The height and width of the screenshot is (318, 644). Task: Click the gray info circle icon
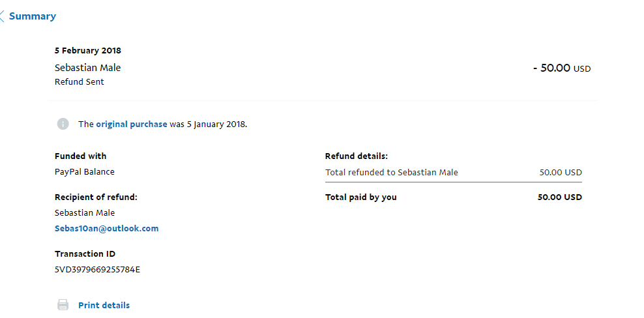pos(63,124)
